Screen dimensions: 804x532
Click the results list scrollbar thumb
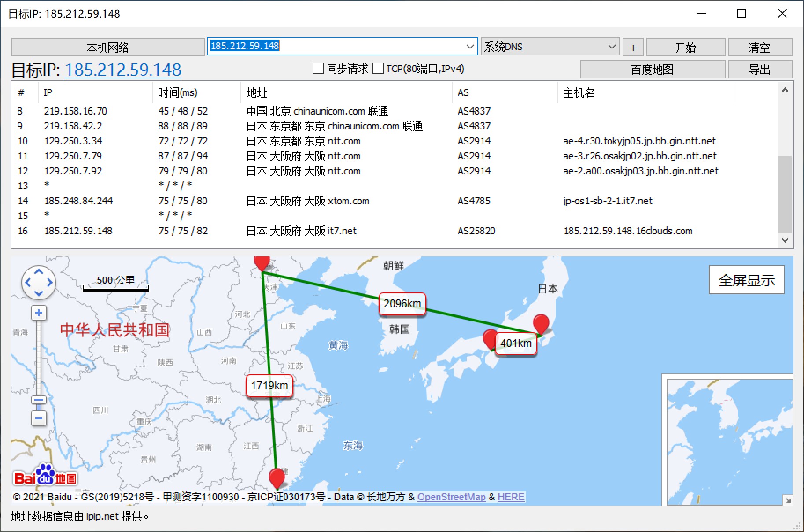[785, 194]
